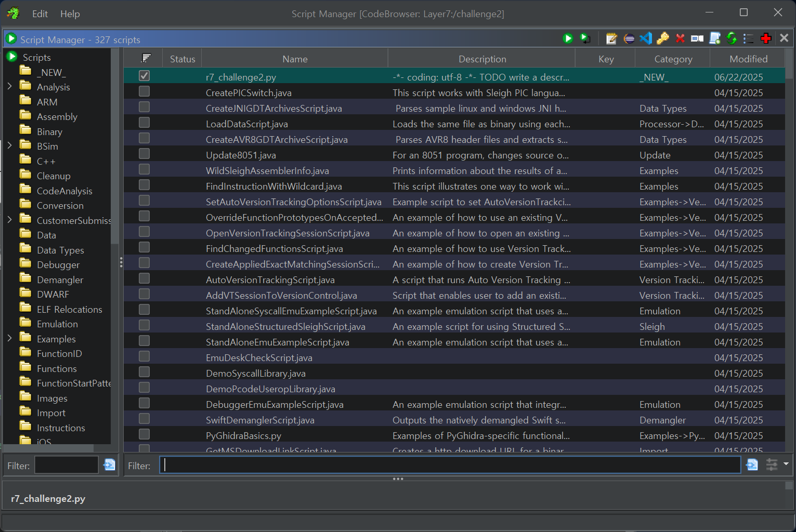
Task: Focus the script table filter field
Action: tap(450, 465)
